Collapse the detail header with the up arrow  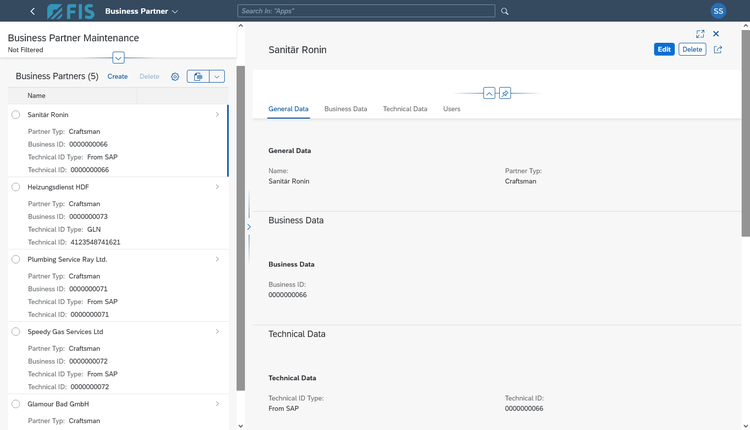coord(489,93)
